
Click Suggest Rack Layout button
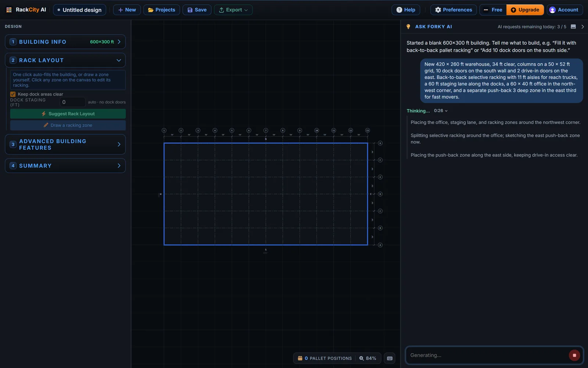pyautogui.click(x=68, y=114)
